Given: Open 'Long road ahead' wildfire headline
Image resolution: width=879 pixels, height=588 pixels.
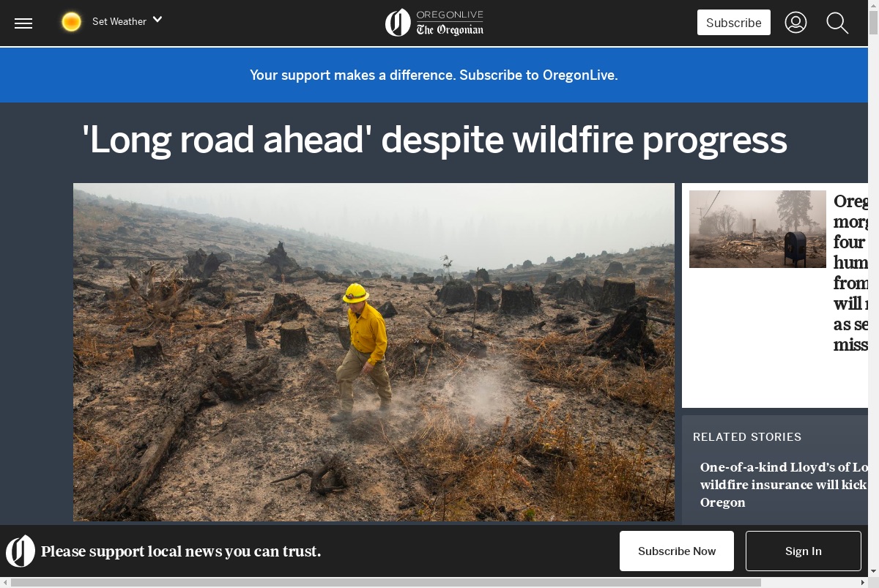Looking at the screenshot, I should tap(434, 140).
